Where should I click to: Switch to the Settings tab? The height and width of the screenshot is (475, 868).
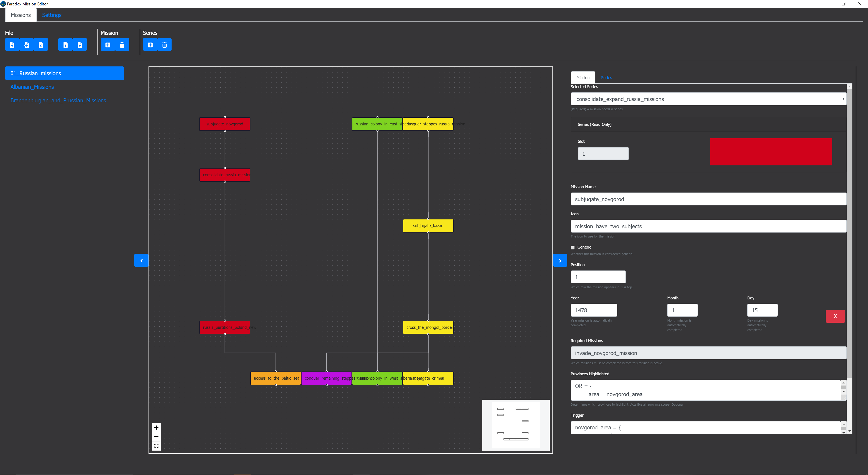pyautogui.click(x=51, y=15)
